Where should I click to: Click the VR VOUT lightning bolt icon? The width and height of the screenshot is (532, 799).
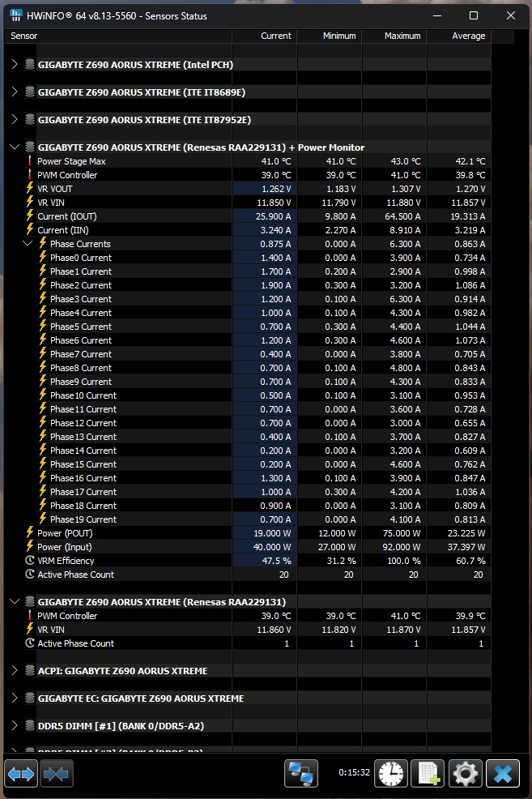point(29,189)
